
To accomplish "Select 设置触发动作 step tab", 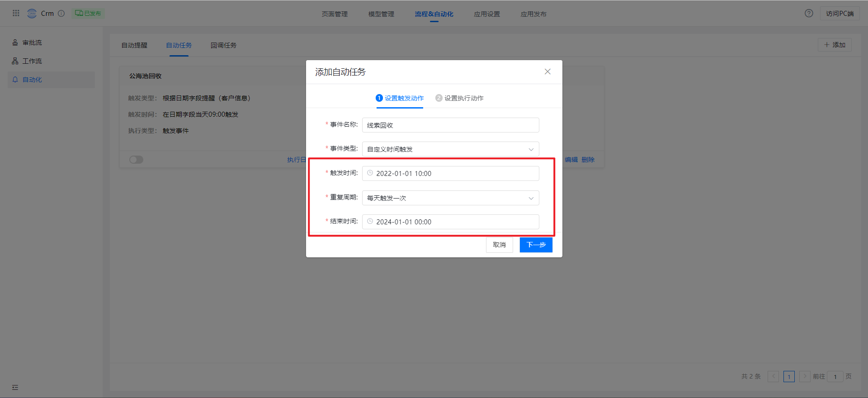I will 400,98.
